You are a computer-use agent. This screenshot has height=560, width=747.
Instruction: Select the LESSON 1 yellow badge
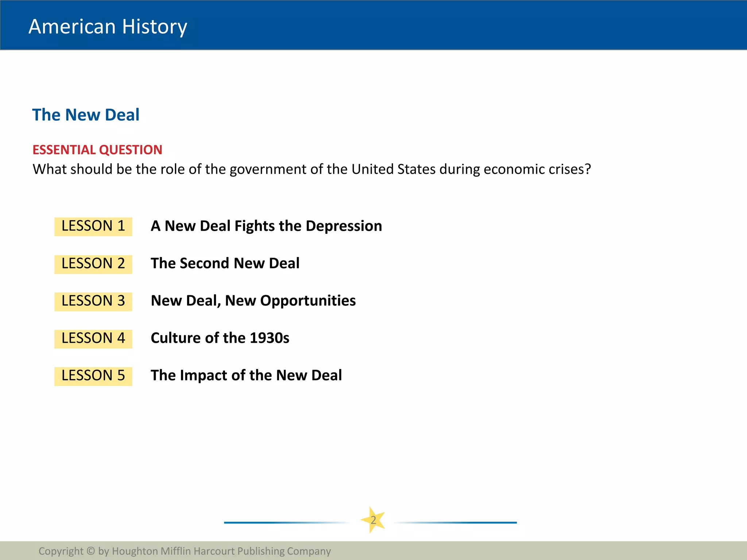click(x=93, y=226)
